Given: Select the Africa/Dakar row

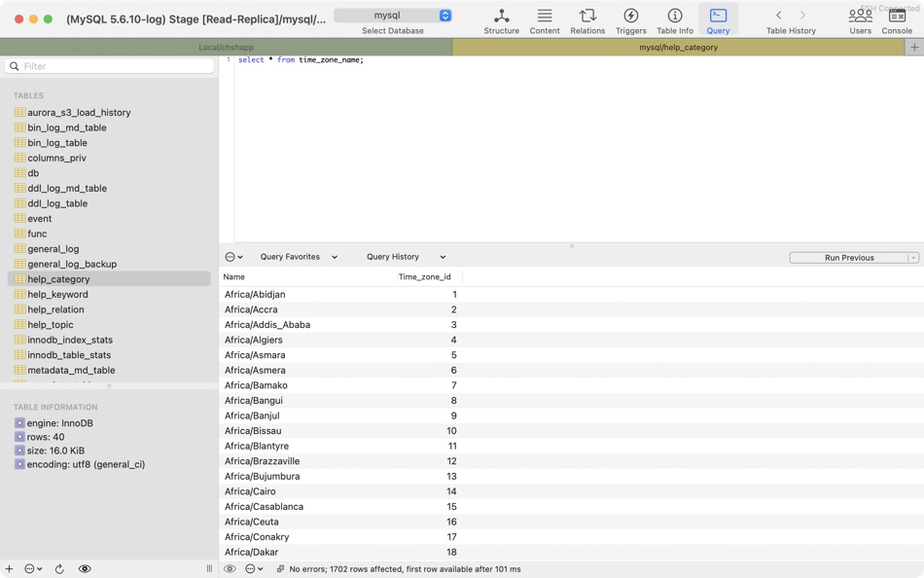Looking at the screenshot, I should click(x=571, y=552).
